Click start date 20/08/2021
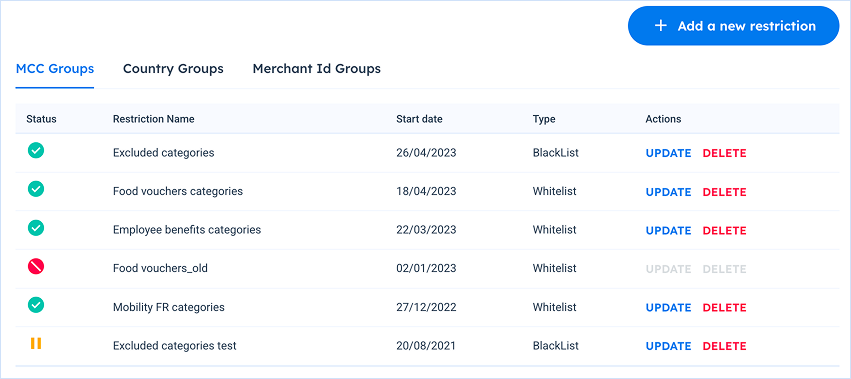Image resolution: width=851 pixels, height=379 pixels. coord(426,345)
